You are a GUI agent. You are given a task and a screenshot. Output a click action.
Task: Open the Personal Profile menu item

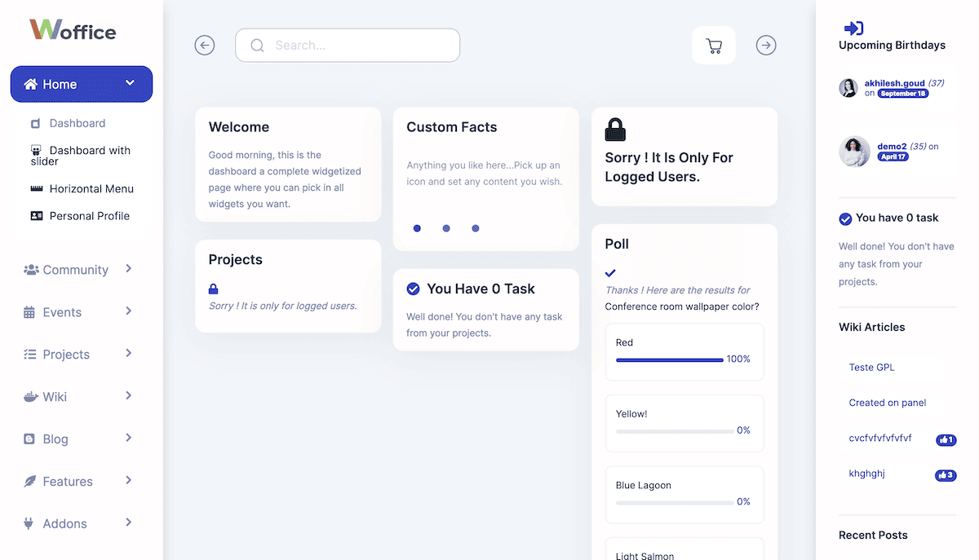89,216
